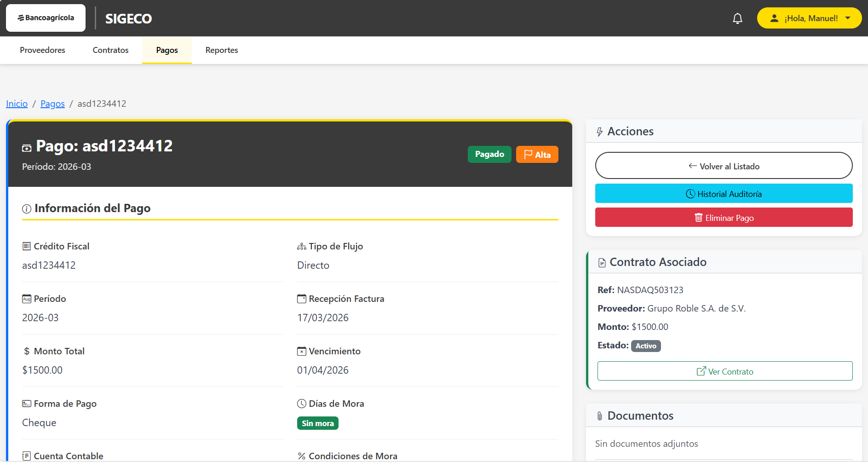The height and width of the screenshot is (462, 868).
Task: Click the Período: 2026-03 subtitle
Action: coord(57,167)
